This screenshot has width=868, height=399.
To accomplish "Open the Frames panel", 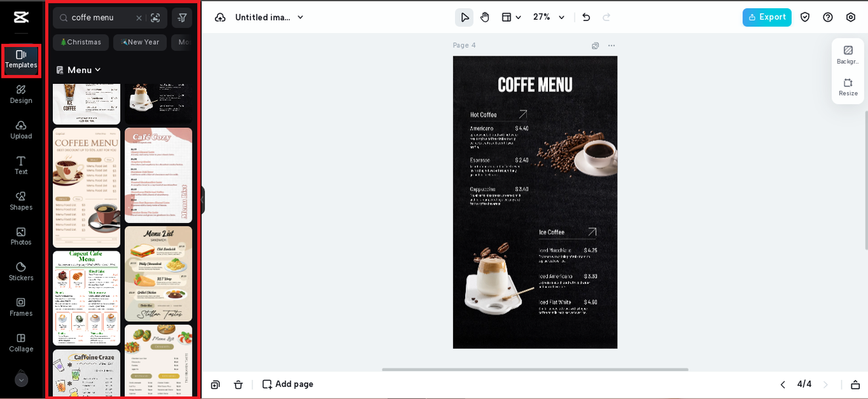I will pyautogui.click(x=21, y=306).
